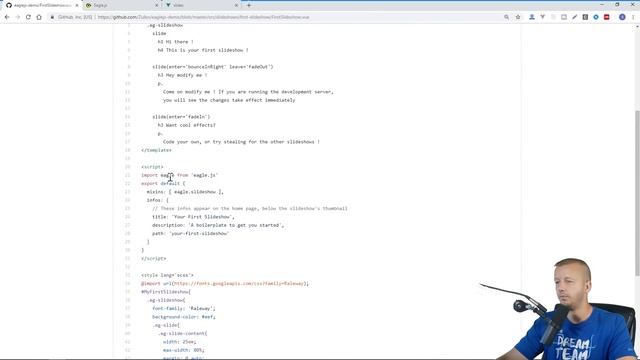Image resolution: width=640 pixels, height=360 pixels.
Task: Click the vertical page scrollbar thumb
Action: tap(637, 192)
